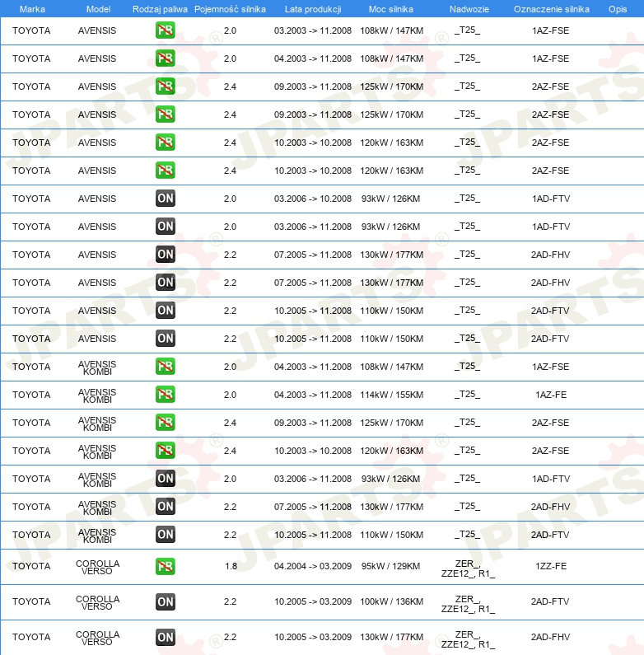
Task: Click the Corolla Verso 2AD-FTV engine code cell
Action: coord(550,601)
